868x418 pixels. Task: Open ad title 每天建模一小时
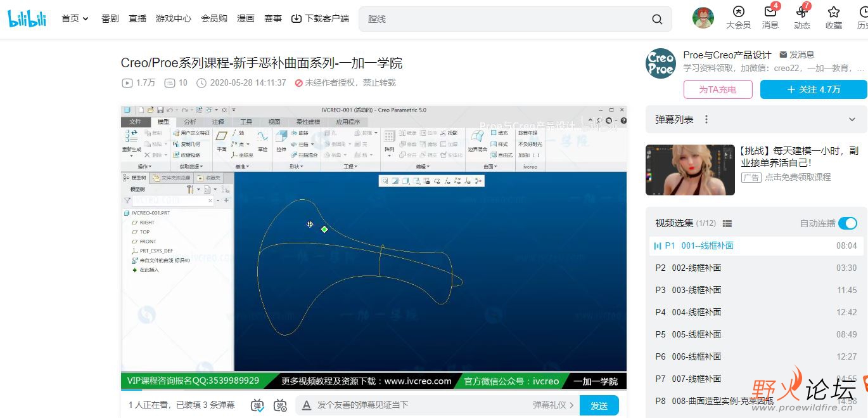coord(799,157)
